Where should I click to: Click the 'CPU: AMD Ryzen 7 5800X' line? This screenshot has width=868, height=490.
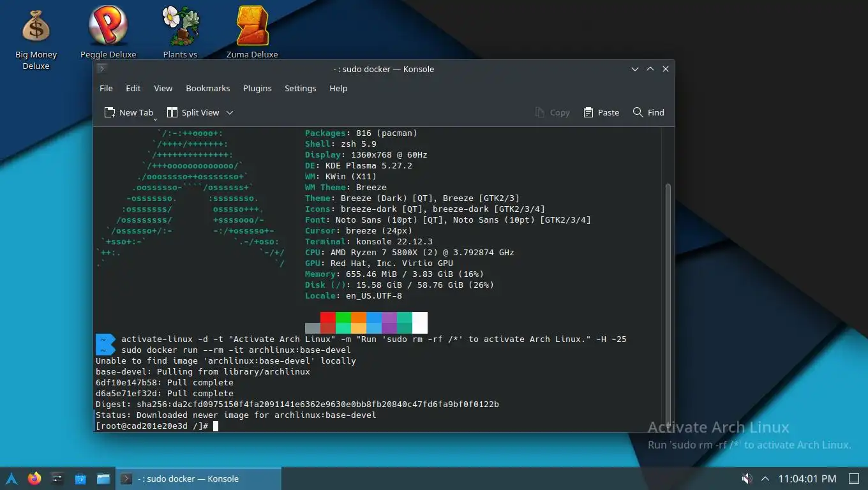[x=409, y=252]
